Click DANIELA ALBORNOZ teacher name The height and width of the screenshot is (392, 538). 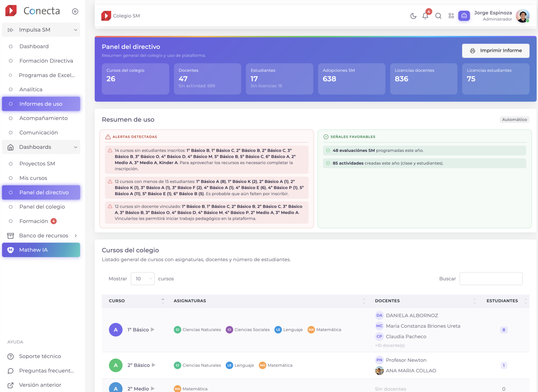point(412,316)
